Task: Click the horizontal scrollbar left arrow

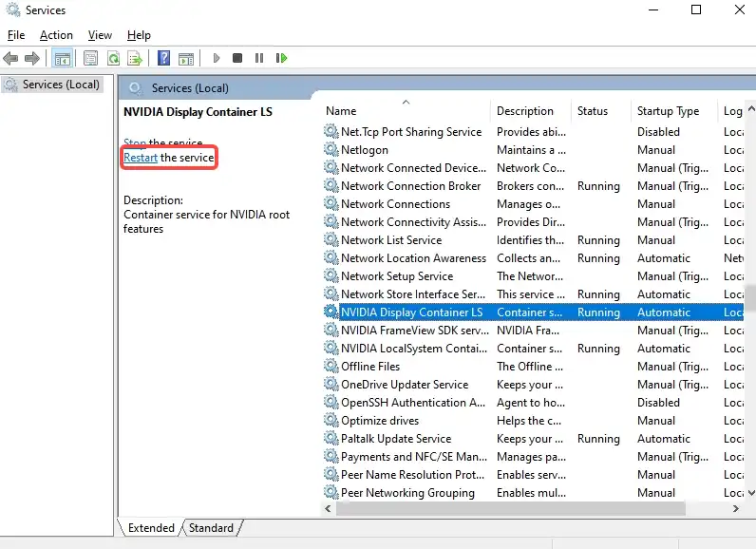Action: (328, 508)
